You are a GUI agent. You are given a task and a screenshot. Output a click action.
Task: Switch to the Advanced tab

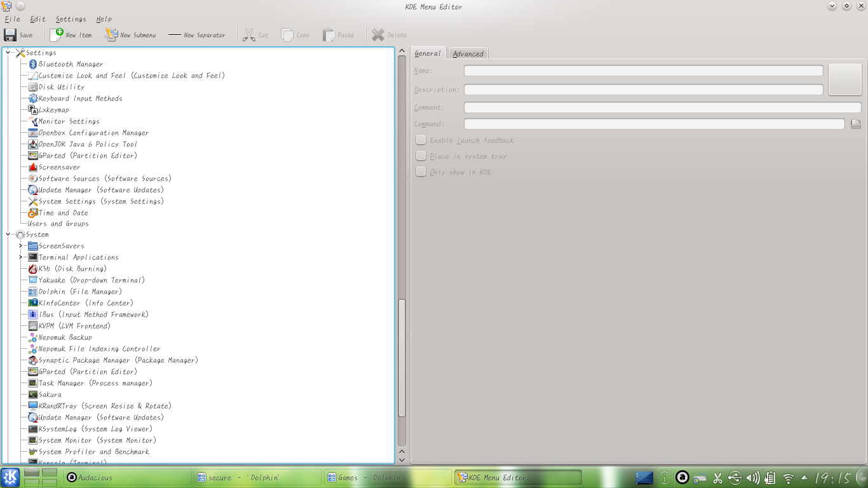click(468, 54)
